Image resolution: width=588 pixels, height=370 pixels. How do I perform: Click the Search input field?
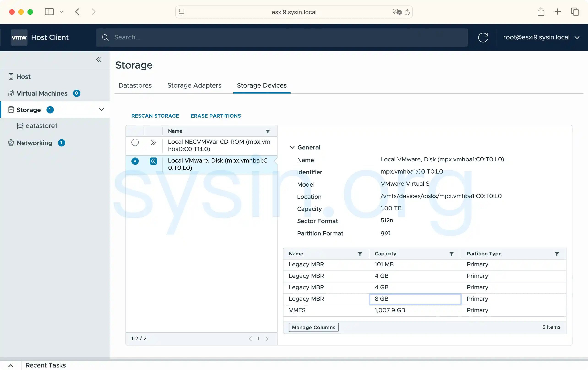[282, 37]
